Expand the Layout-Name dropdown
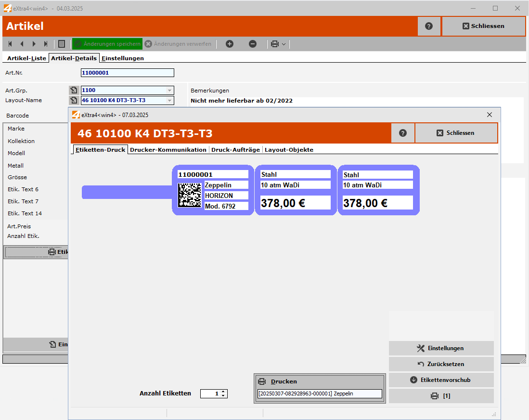The width and height of the screenshot is (529, 420). pos(169,100)
